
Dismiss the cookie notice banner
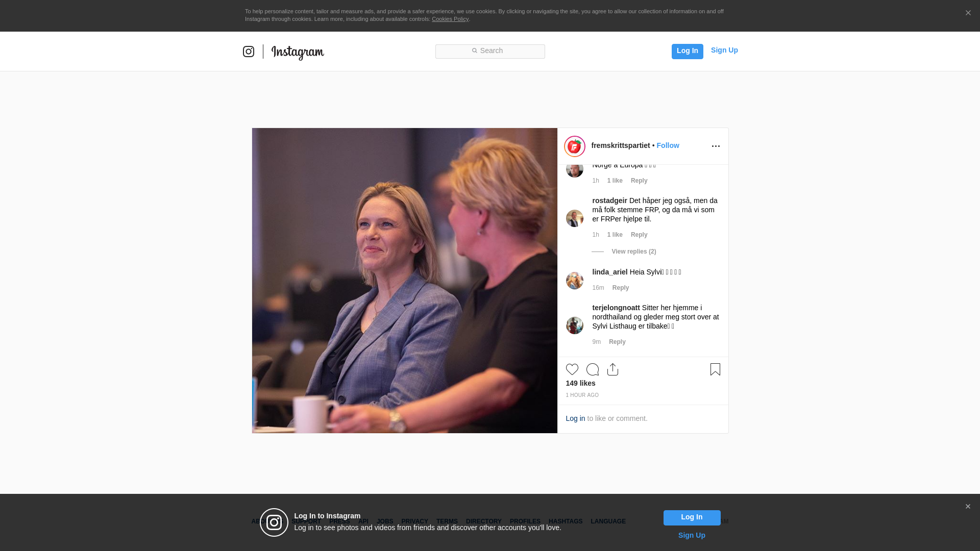click(x=968, y=13)
